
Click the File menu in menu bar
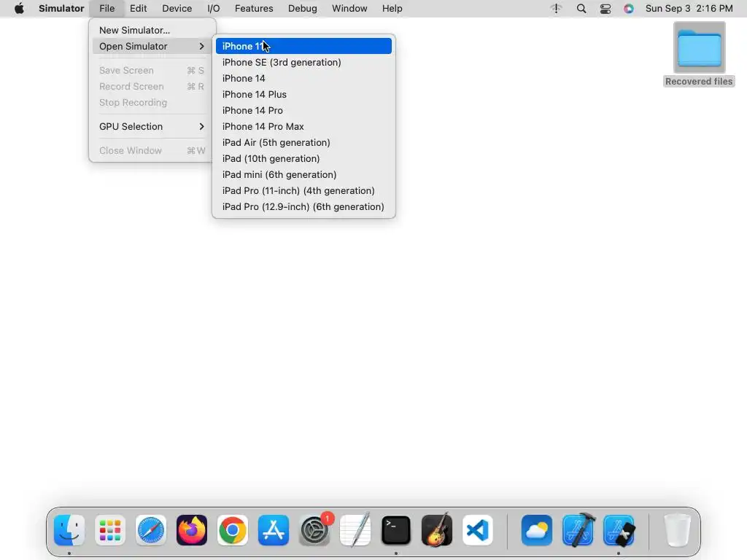click(107, 9)
